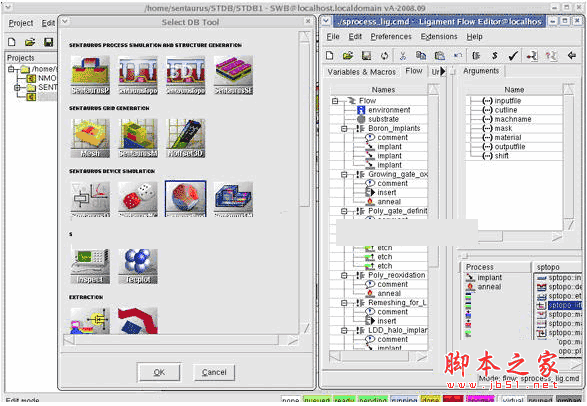The image size is (587, 406).
Task: Select the environment node in Flow
Action: pos(389,110)
